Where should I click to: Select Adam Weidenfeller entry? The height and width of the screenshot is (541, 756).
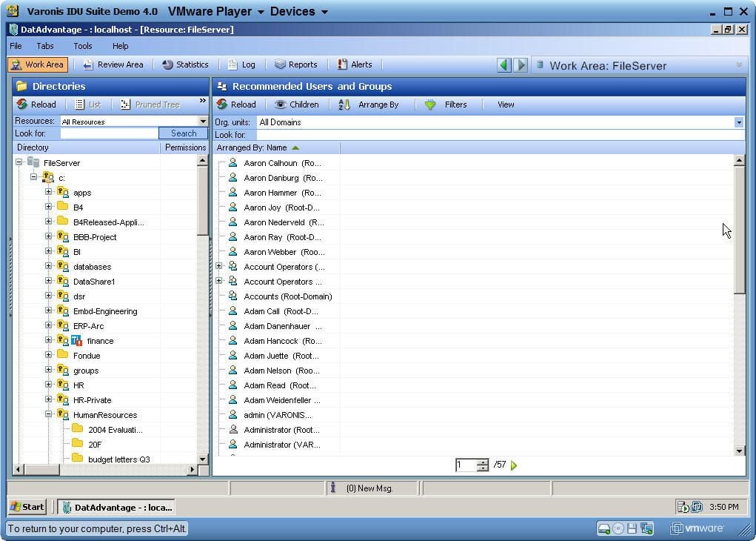pos(281,400)
